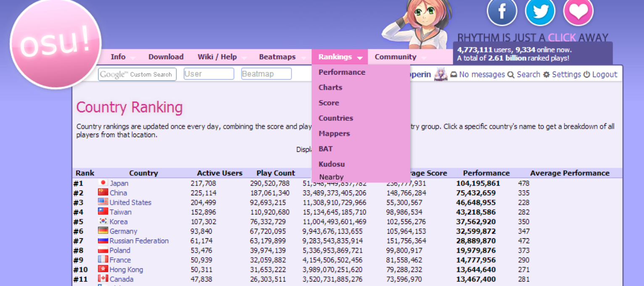The height and width of the screenshot is (286, 644).
Task: Click the Canada flag icon
Action: 103,279
